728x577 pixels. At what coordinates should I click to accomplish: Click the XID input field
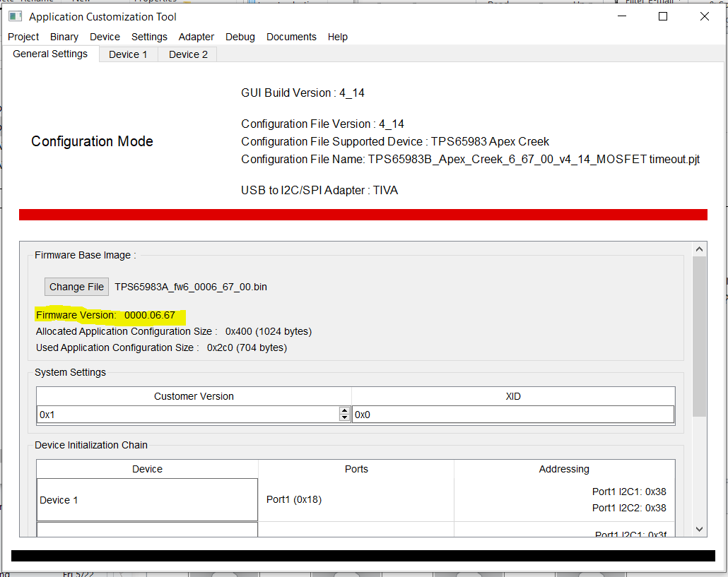[x=513, y=415]
